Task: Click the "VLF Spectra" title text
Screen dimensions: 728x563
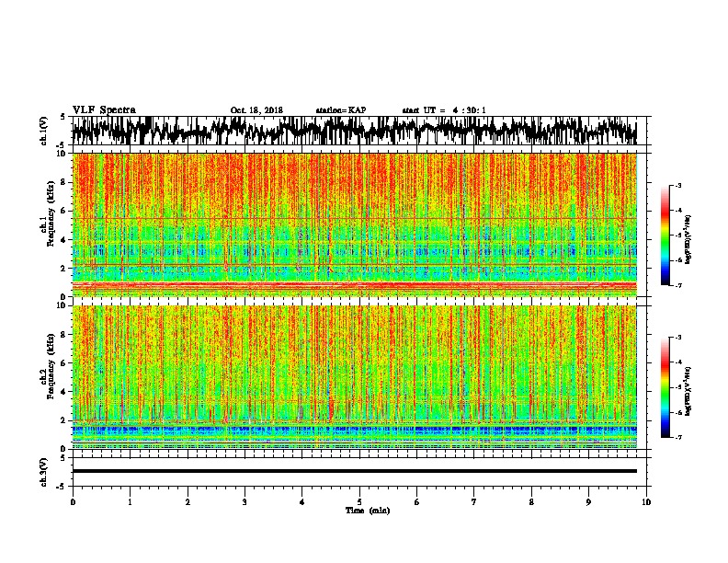Action: pyautogui.click(x=104, y=110)
